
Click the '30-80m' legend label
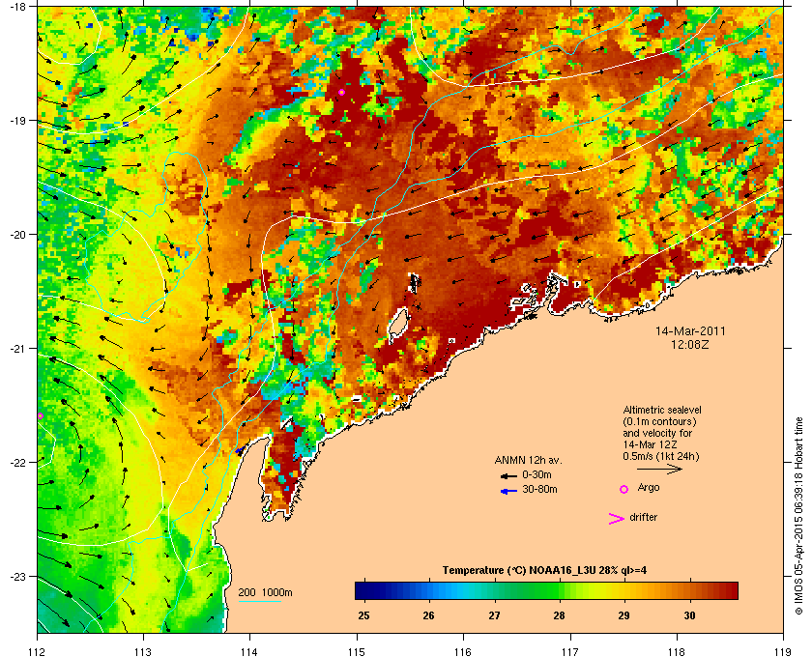click(539, 489)
